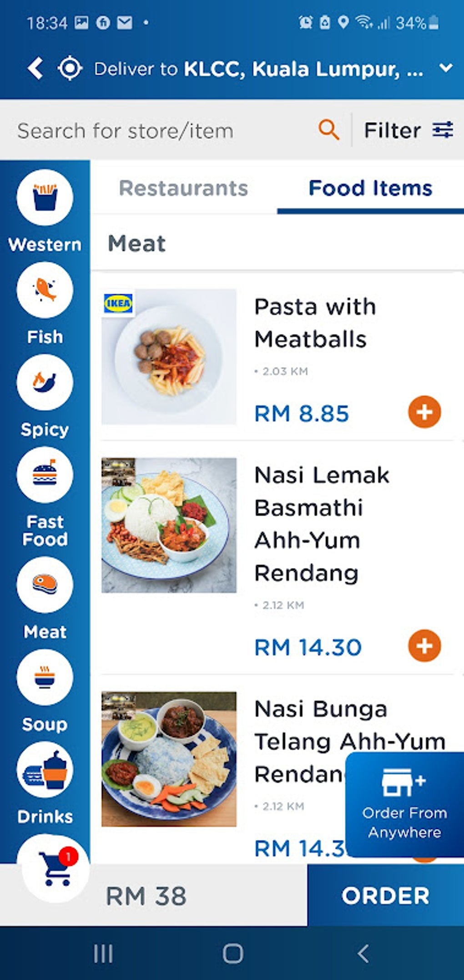Pick the Soup bowl category icon
Image resolution: width=464 pixels, height=980 pixels.
point(45,677)
